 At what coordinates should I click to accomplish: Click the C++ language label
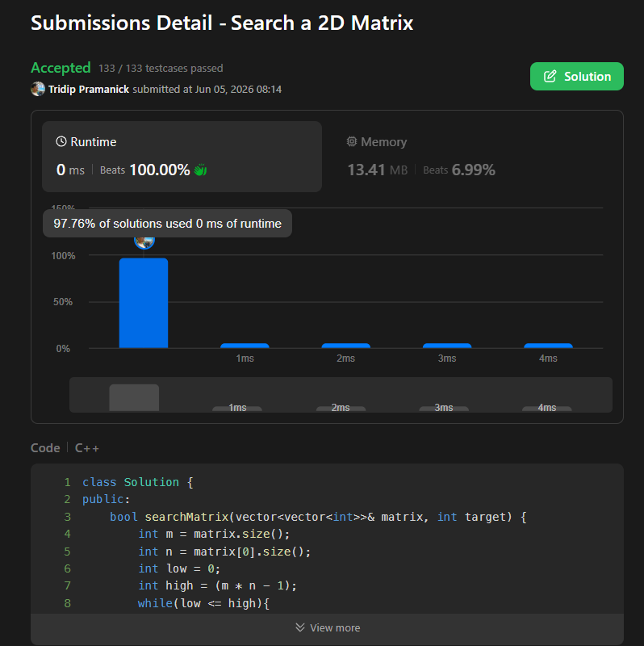coord(87,448)
